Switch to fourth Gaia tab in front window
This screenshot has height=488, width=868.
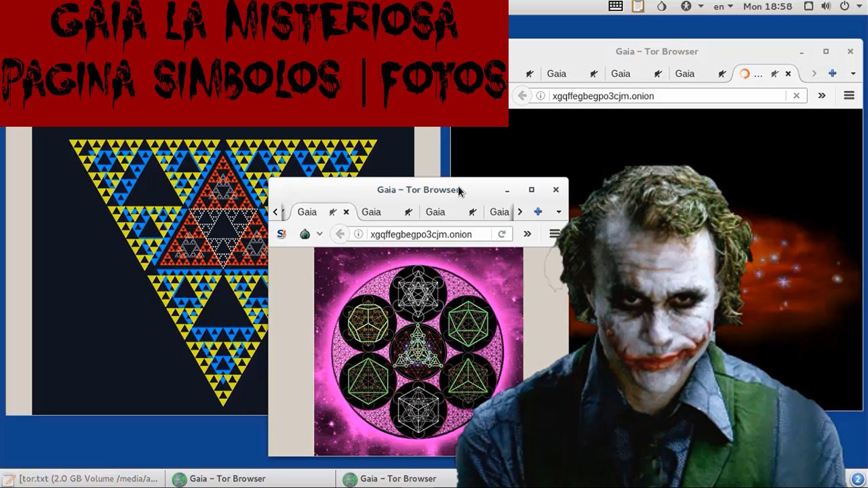[x=499, y=211]
